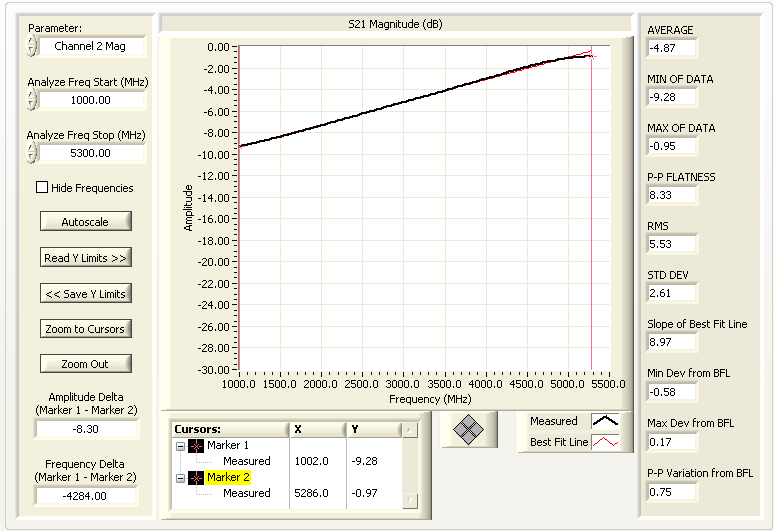Click the MIN OF DATA field

pos(671,97)
